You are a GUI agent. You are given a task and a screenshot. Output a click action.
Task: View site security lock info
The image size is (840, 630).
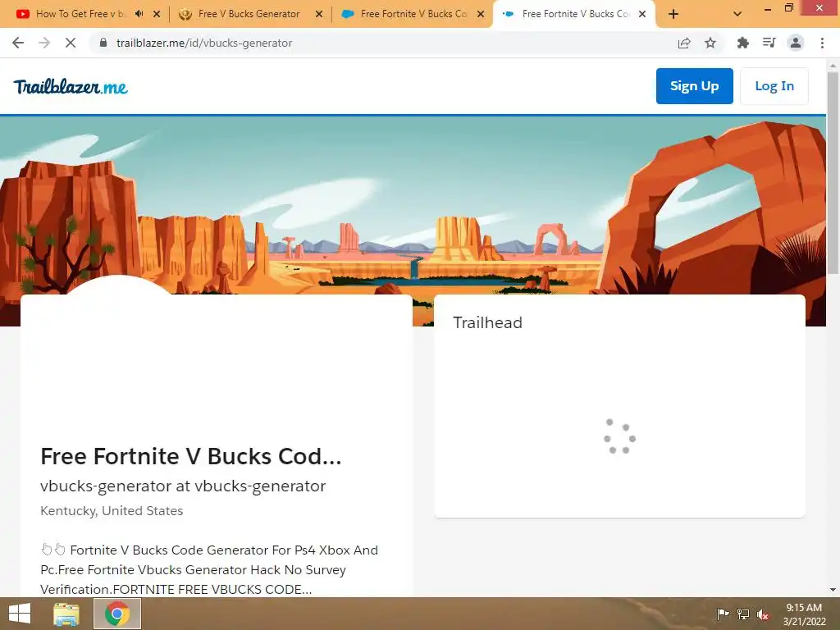pos(103,43)
